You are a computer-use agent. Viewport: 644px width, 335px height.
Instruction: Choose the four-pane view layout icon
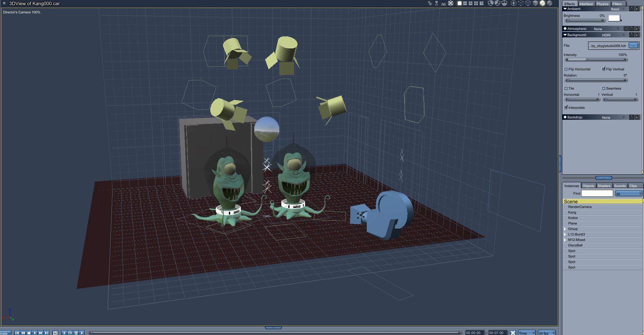click(476, 3)
